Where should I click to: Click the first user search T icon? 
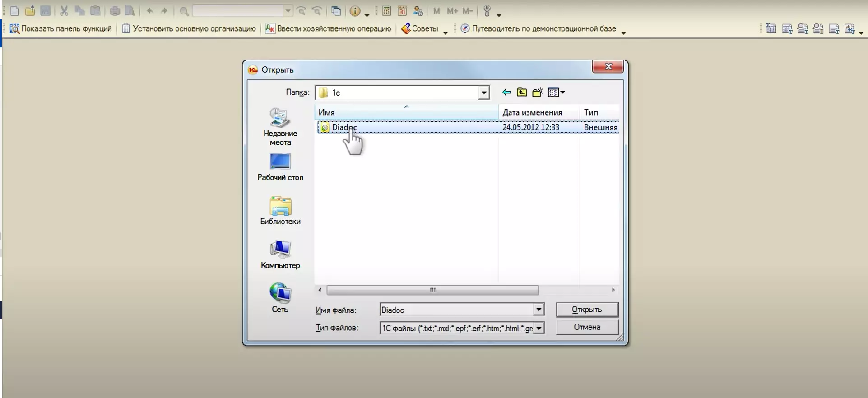pos(803,29)
